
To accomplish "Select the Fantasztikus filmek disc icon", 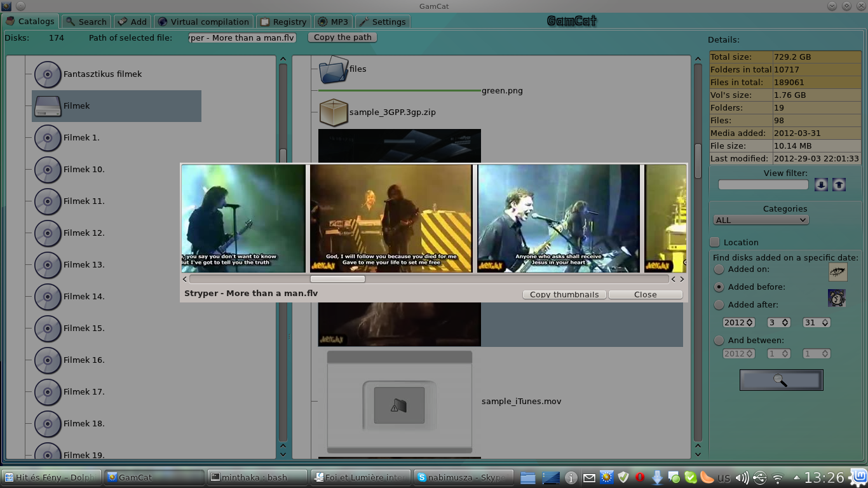I will (x=48, y=74).
